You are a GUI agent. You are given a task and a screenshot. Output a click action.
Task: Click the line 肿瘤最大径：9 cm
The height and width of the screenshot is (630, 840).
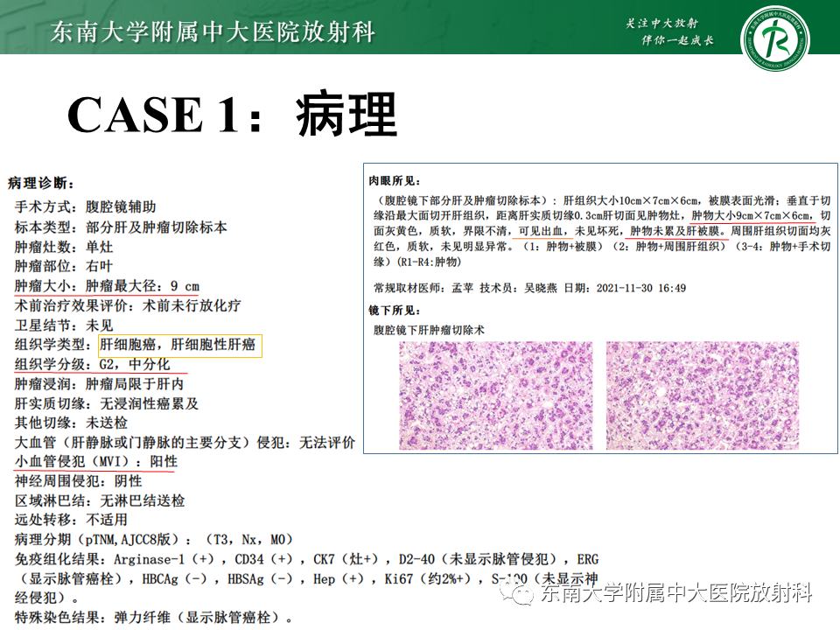[x=143, y=286]
